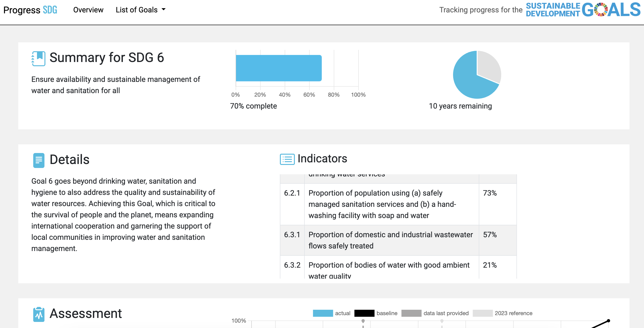Toggle the baseline legend series
644x328 pixels.
click(x=376, y=313)
